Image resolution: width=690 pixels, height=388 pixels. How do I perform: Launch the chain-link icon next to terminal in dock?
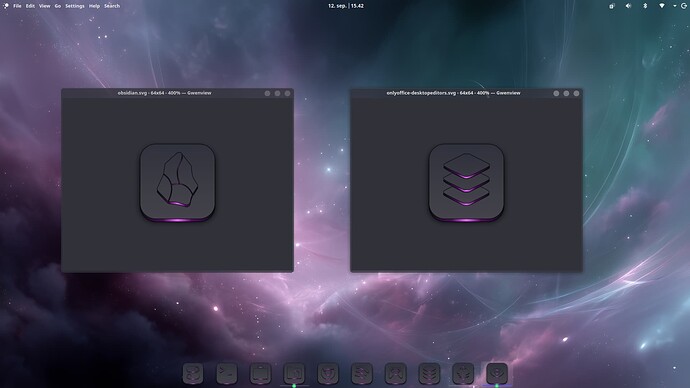193,373
